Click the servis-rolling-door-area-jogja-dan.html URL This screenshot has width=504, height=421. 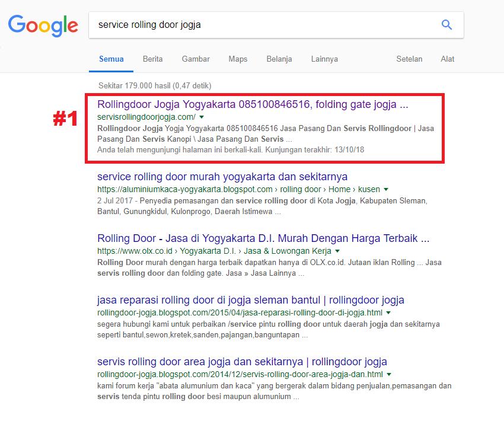[x=240, y=374]
